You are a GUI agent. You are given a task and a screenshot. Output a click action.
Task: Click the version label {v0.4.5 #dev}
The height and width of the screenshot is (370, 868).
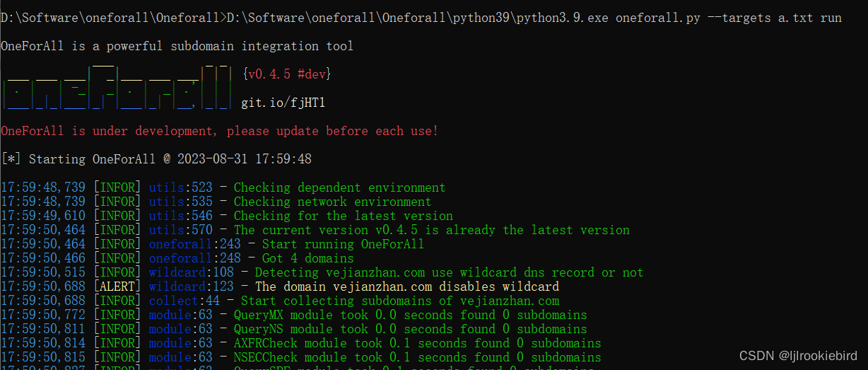coord(286,74)
